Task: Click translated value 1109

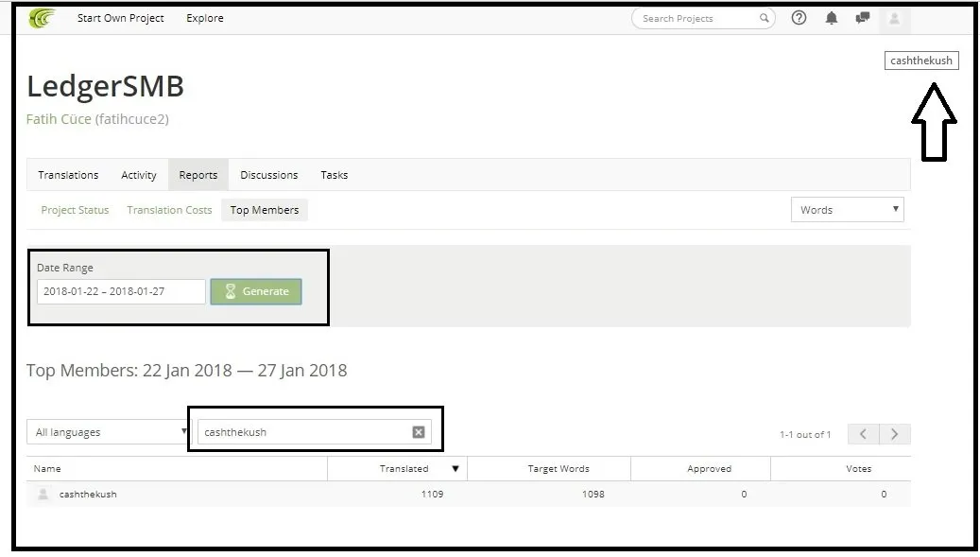Action: (433, 494)
